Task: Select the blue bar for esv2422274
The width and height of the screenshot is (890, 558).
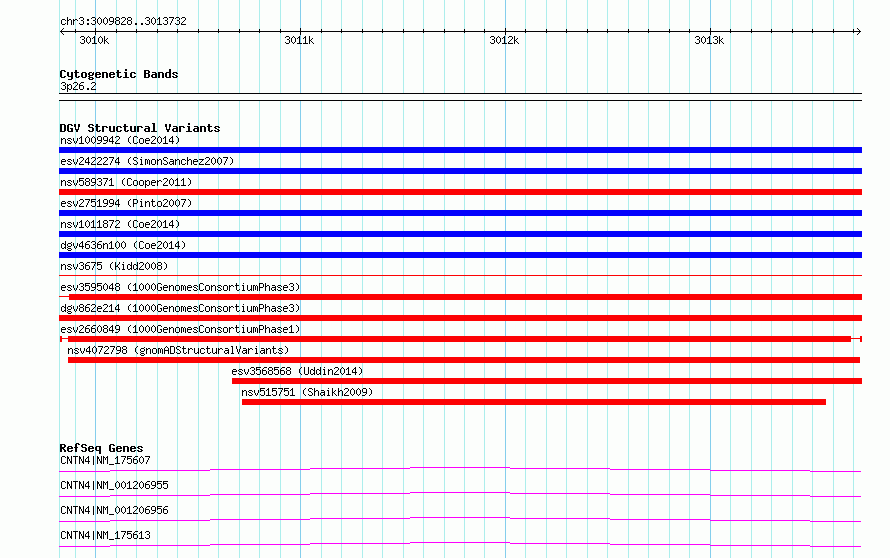Action: pos(460,171)
